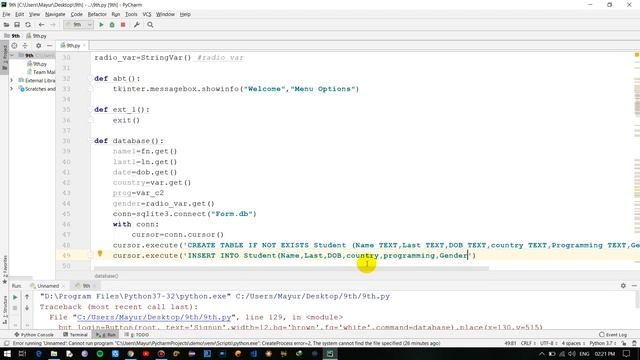Image resolution: width=640 pixels, height=360 pixels.
Task: Open Run panel gear settings
Action: click(x=623, y=286)
